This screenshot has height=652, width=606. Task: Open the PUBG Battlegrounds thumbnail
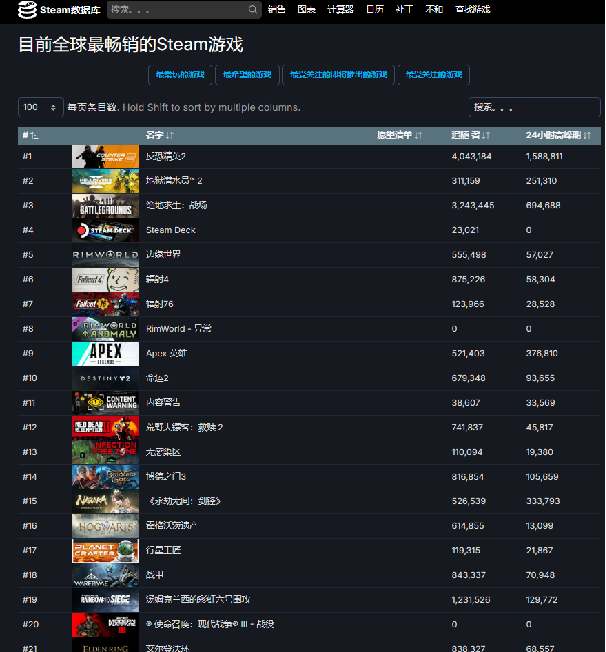[105, 205]
